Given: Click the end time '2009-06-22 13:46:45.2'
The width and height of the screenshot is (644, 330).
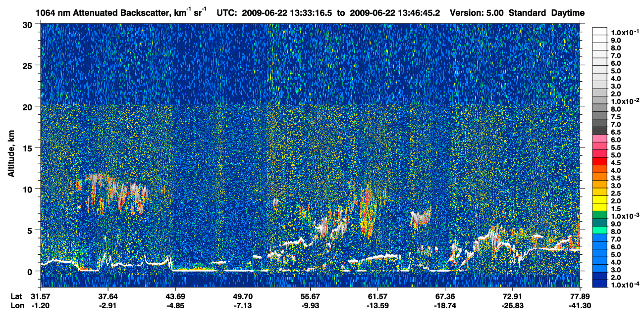Looking at the screenshot, I should tap(395, 13).
